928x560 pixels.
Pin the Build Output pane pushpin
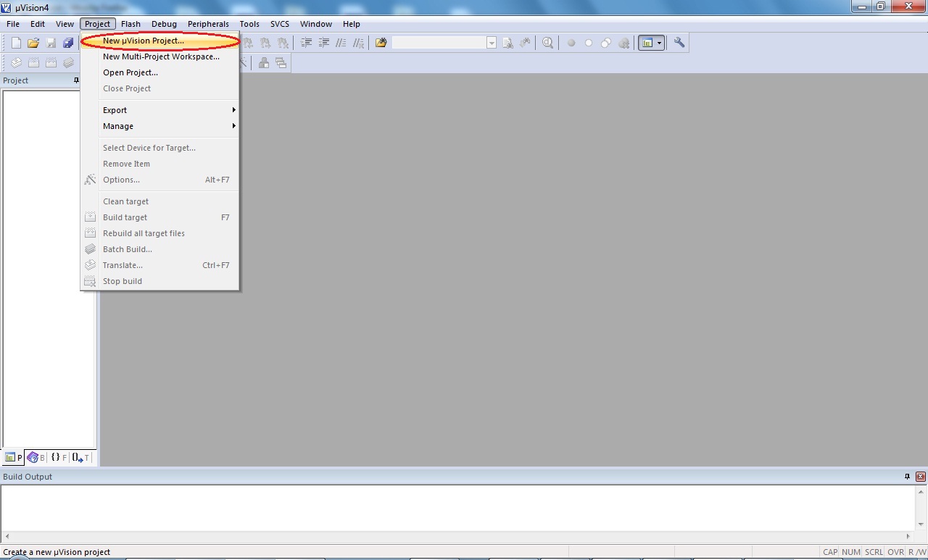[x=907, y=477]
